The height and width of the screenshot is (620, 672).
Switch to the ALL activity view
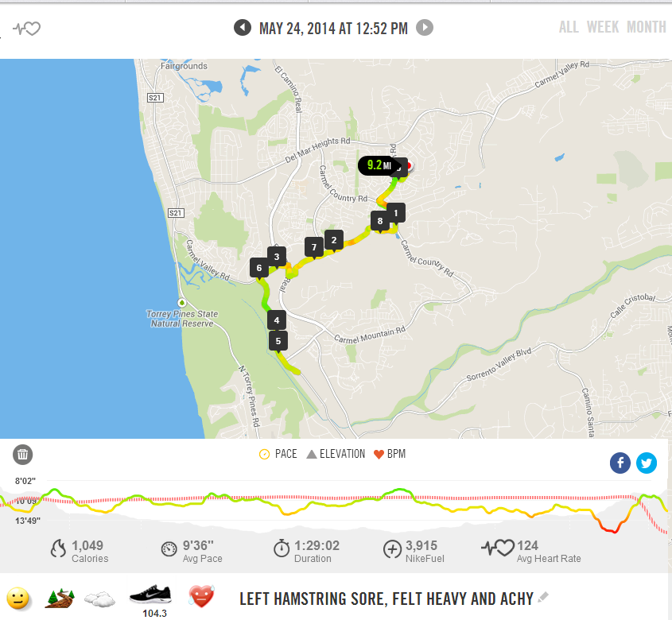(569, 27)
